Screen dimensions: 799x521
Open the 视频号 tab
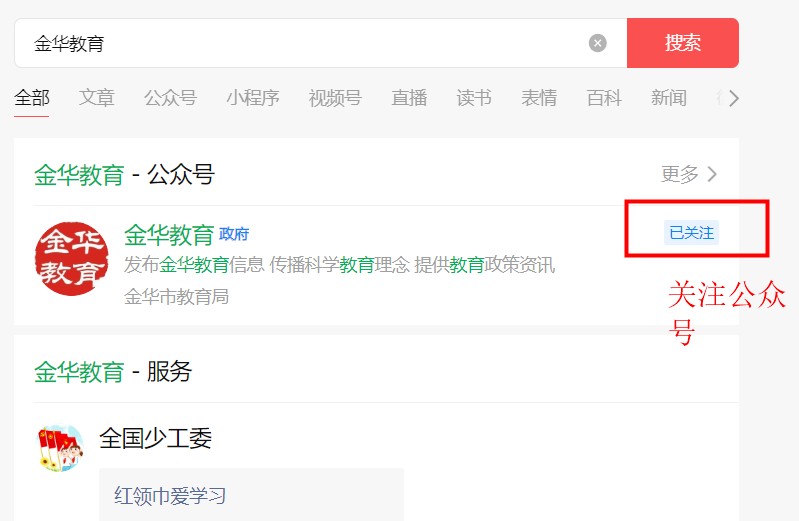click(335, 98)
